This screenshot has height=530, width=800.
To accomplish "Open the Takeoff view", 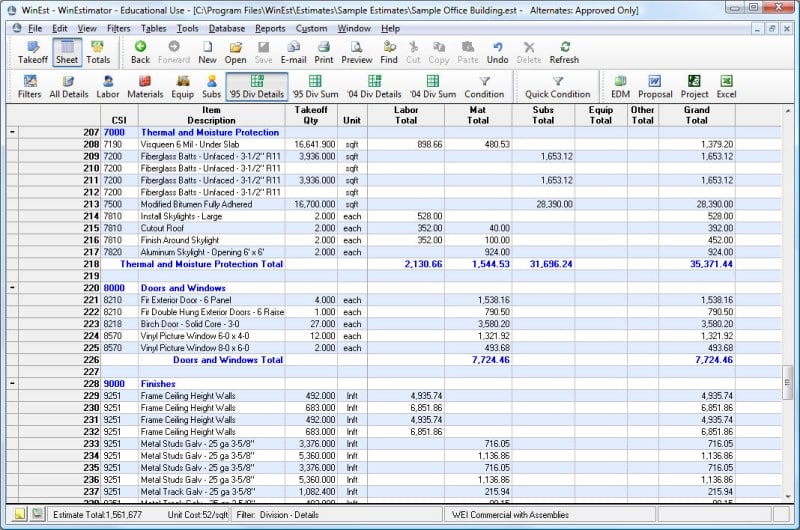I will click(33, 53).
